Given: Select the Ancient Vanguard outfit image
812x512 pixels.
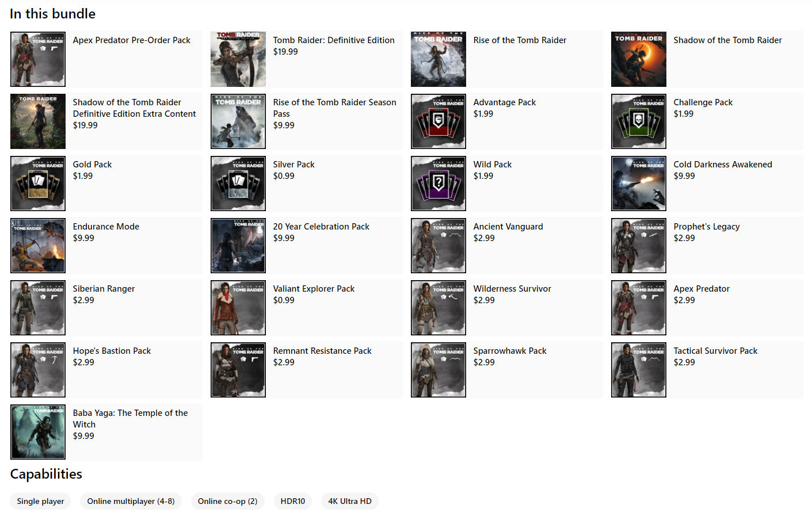Looking at the screenshot, I should pyautogui.click(x=439, y=246).
